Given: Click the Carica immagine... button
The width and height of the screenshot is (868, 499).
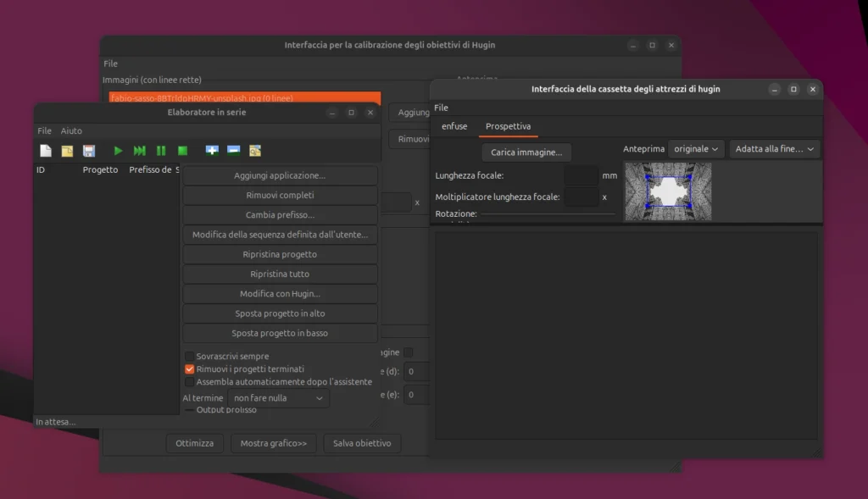Looking at the screenshot, I should [526, 152].
